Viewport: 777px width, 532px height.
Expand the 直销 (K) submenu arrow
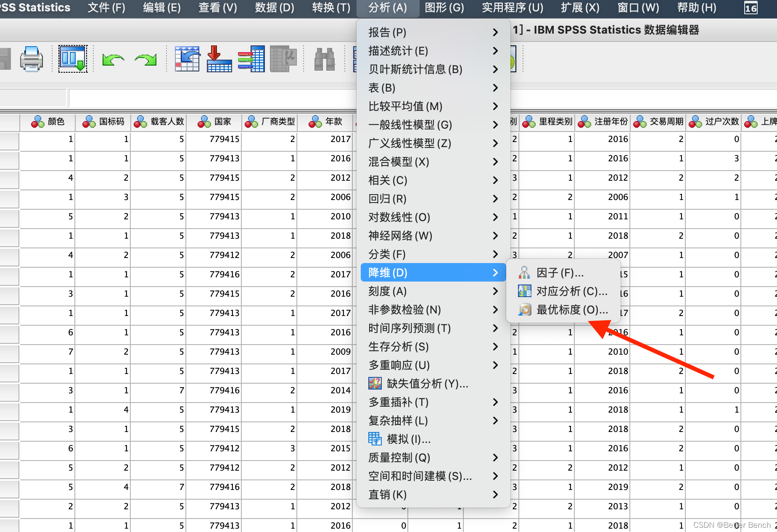tap(495, 495)
